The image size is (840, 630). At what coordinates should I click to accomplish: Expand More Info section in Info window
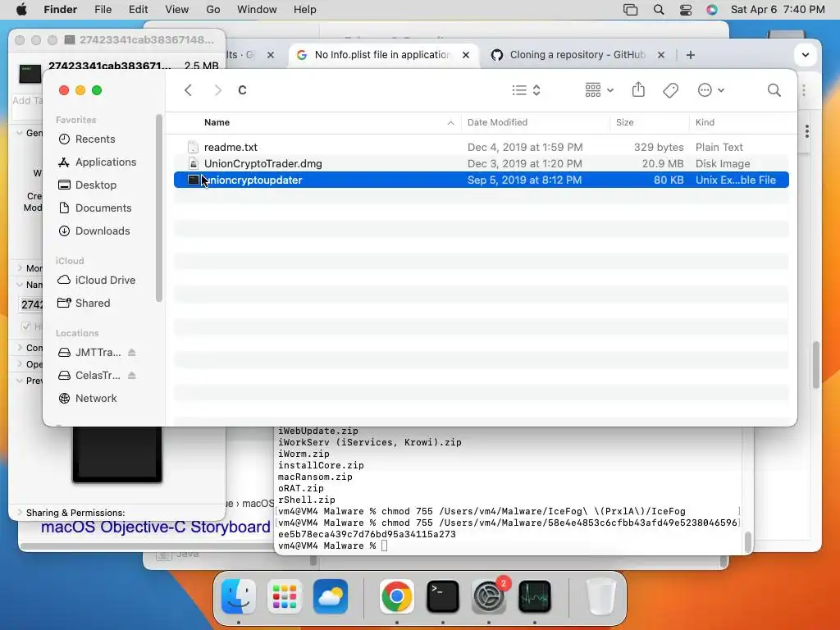tap(20, 268)
